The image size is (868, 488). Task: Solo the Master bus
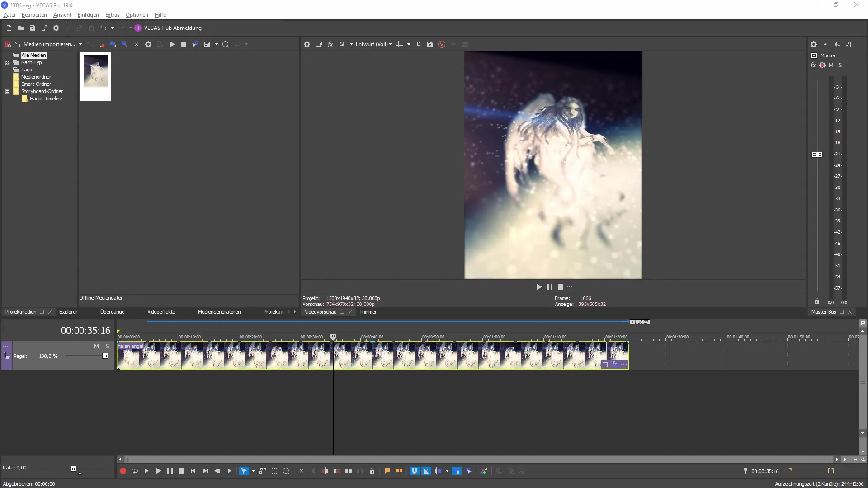pyautogui.click(x=840, y=65)
